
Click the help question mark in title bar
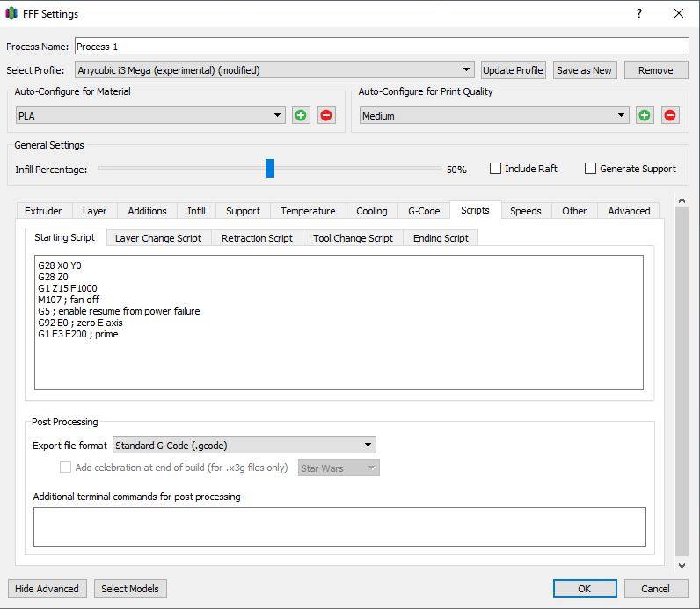pos(639,13)
